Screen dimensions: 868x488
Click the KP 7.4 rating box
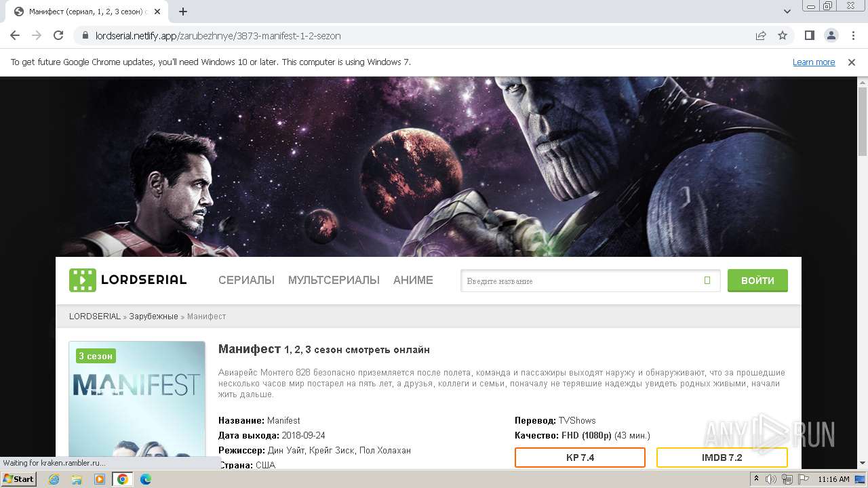(x=580, y=457)
